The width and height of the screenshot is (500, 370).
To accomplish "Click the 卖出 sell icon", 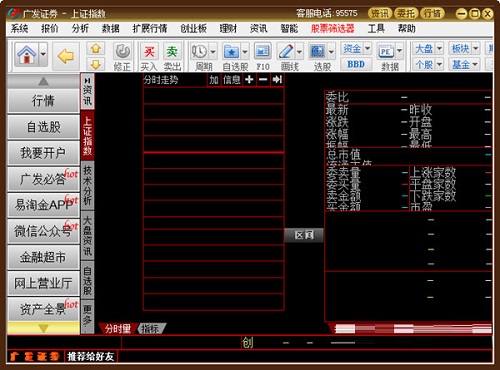I will pyautogui.click(x=172, y=52).
